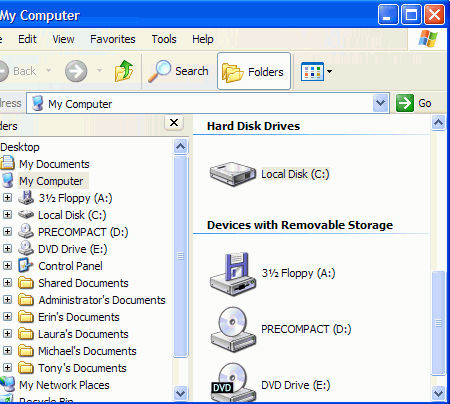The width and height of the screenshot is (450, 404).
Task: Click main pane scrollbar up arrow
Action: 438,123
